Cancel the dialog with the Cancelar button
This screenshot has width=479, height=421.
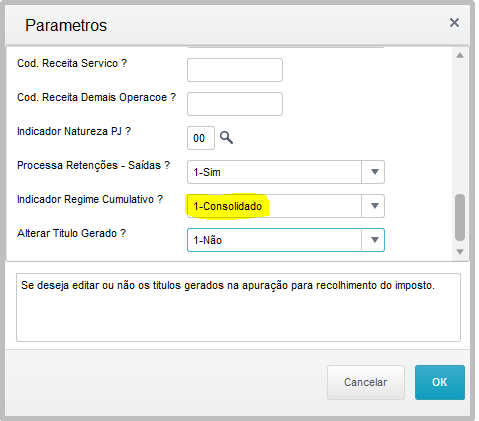(366, 382)
